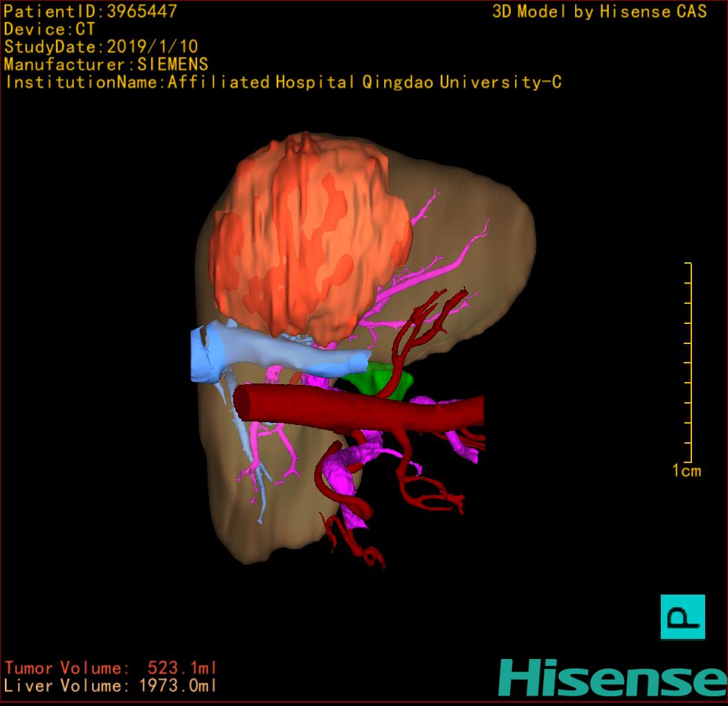Viewport: 728px width, 706px height.
Task: Click the cyan orientation cube labeled P
Action: click(x=682, y=617)
